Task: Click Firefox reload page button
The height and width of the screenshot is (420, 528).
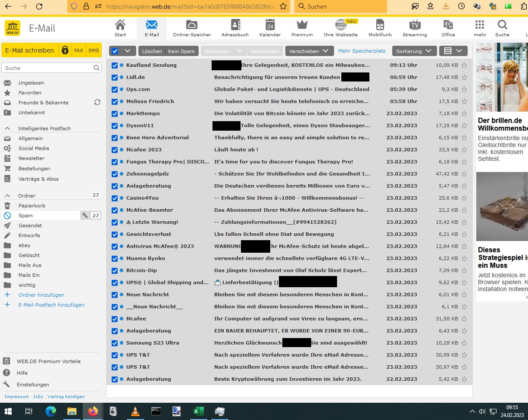Action: (x=39, y=6)
